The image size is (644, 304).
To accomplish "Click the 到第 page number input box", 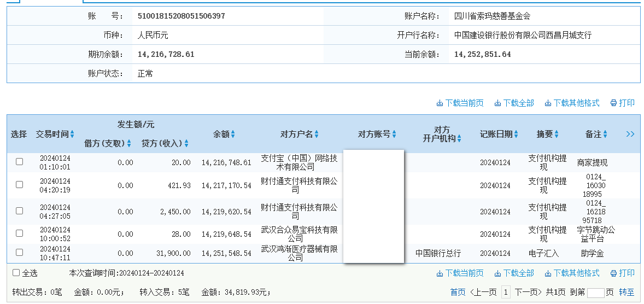I will [x=595, y=293].
